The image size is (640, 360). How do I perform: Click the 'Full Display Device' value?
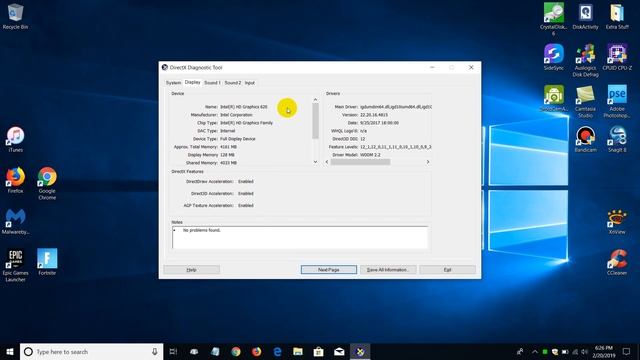click(238, 139)
